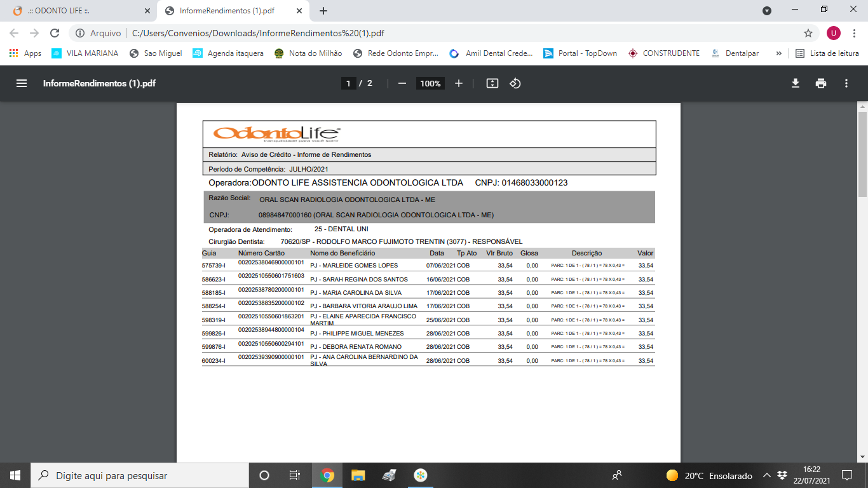
Task: Click the page scrollbar thumb
Action: (862, 155)
